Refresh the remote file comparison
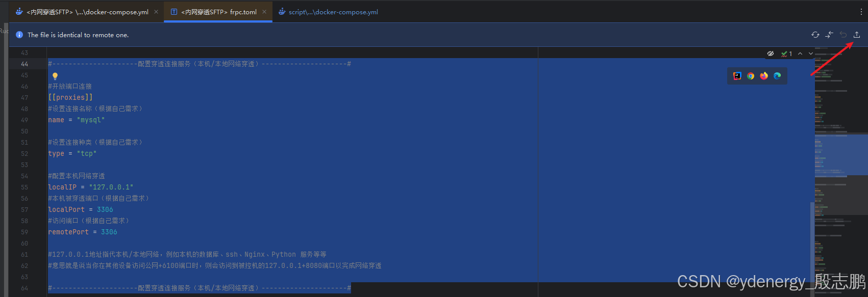868x297 pixels. pyautogui.click(x=815, y=35)
